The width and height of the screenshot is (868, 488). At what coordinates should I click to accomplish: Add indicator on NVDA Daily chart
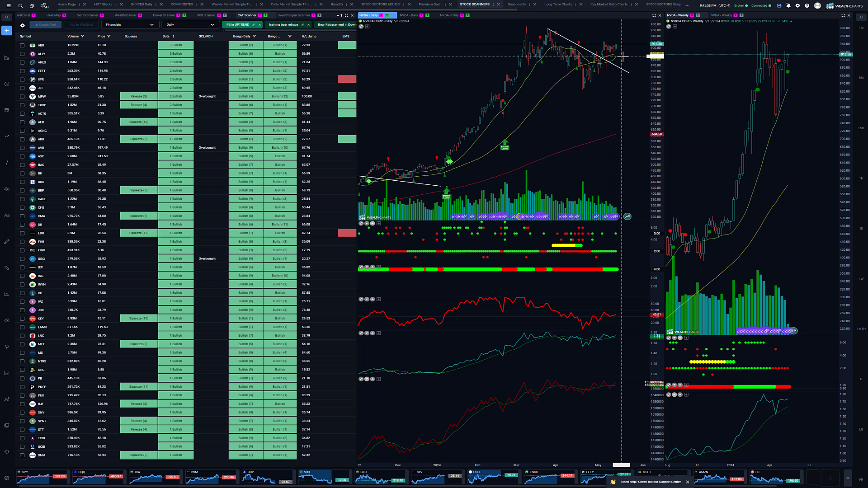click(368, 27)
